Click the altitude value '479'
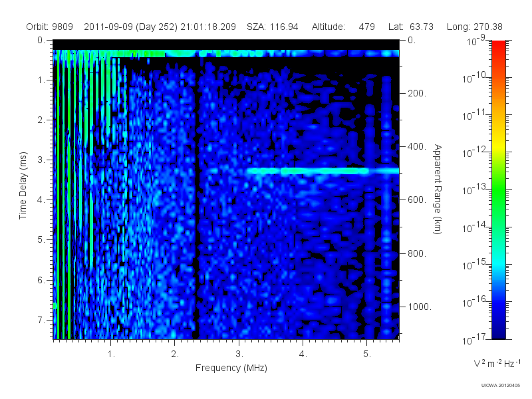 click(x=367, y=27)
